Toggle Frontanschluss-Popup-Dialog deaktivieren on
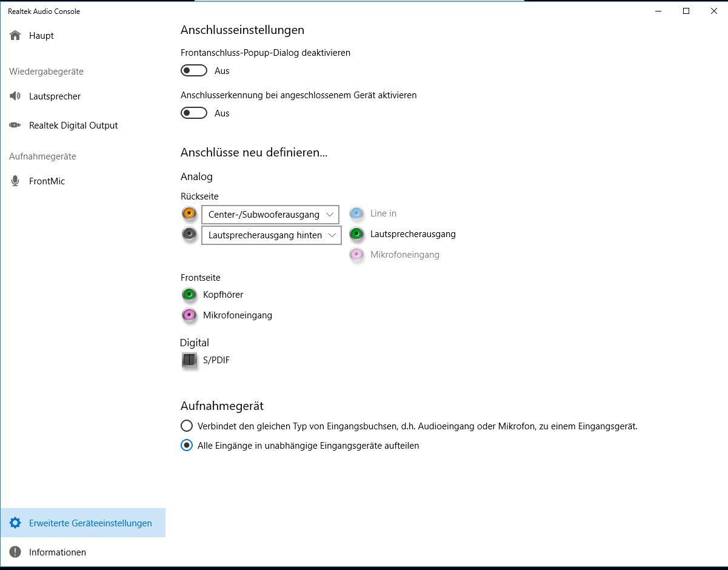Screen dimensions: 728x570 point(193,70)
